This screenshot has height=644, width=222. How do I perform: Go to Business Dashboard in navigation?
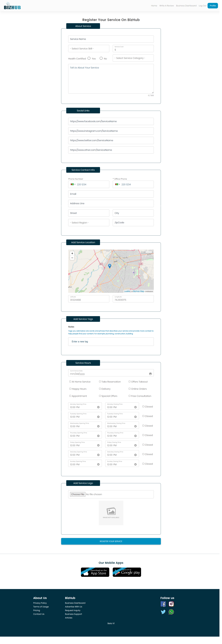click(x=186, y=6)
